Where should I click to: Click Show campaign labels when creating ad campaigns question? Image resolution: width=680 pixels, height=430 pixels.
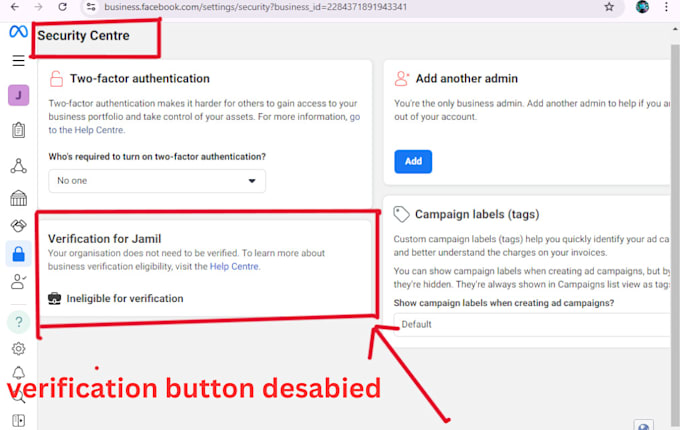(504, 303)
